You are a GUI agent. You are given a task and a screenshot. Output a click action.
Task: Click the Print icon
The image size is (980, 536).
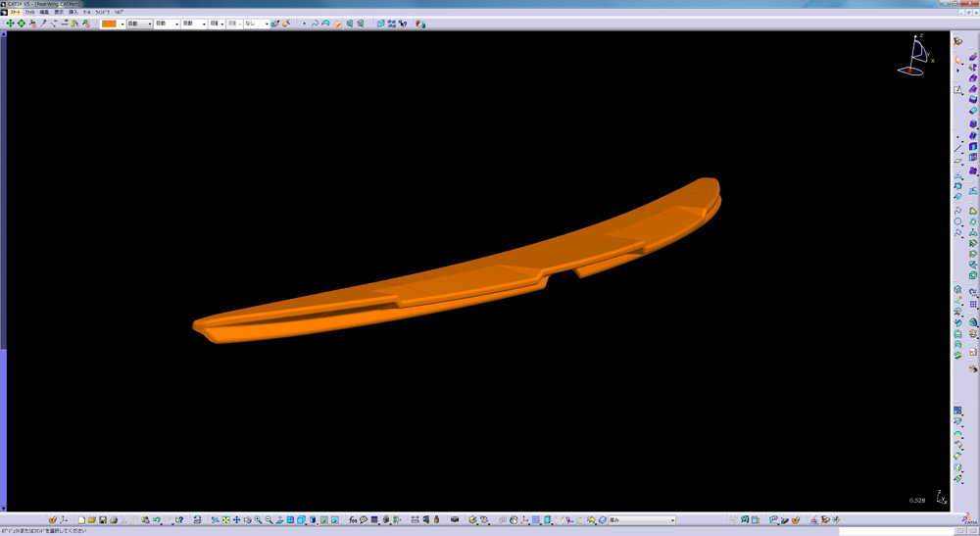(113, 519)
